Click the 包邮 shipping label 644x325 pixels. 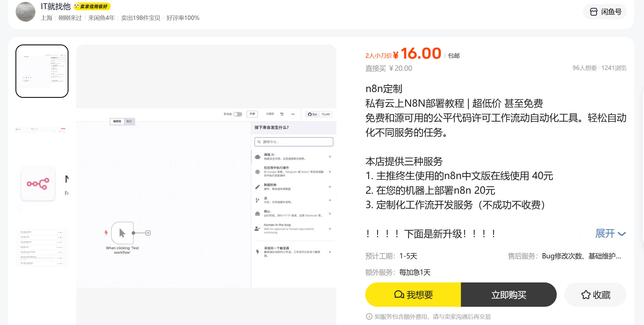[454, 56]
